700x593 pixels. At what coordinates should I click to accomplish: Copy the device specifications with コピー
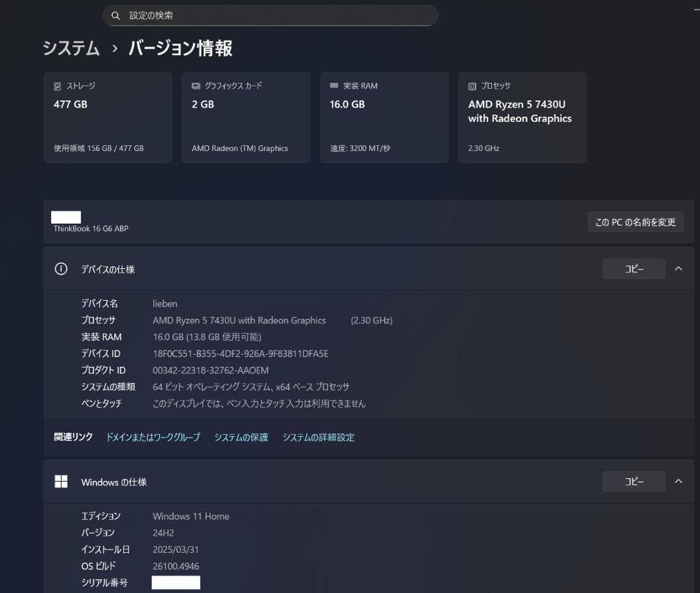tap(633, 268)
